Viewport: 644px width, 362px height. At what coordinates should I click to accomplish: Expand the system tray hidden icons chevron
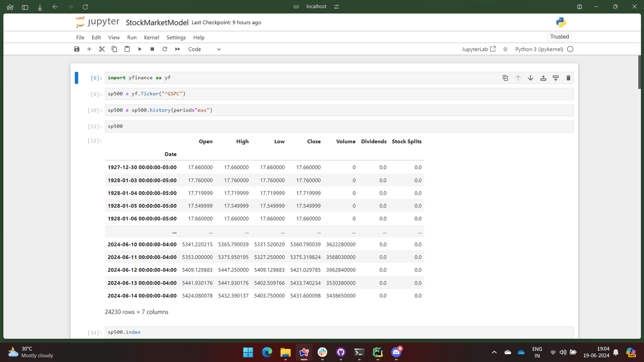point(494,352)
